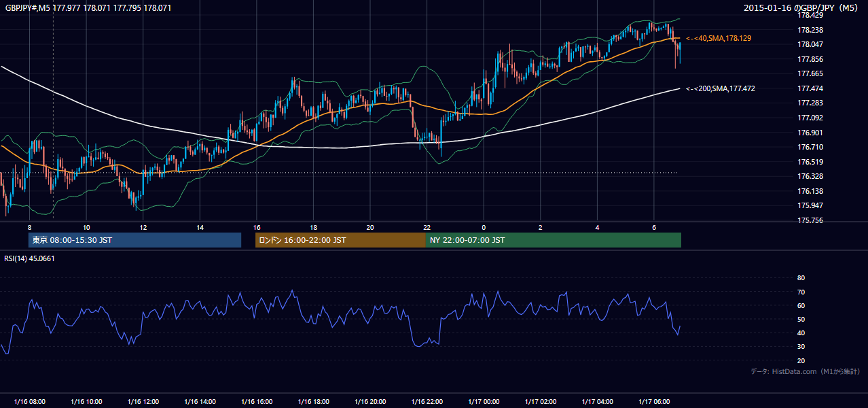
Task: Click price axis label 175.947
Action: click(810, 205)
